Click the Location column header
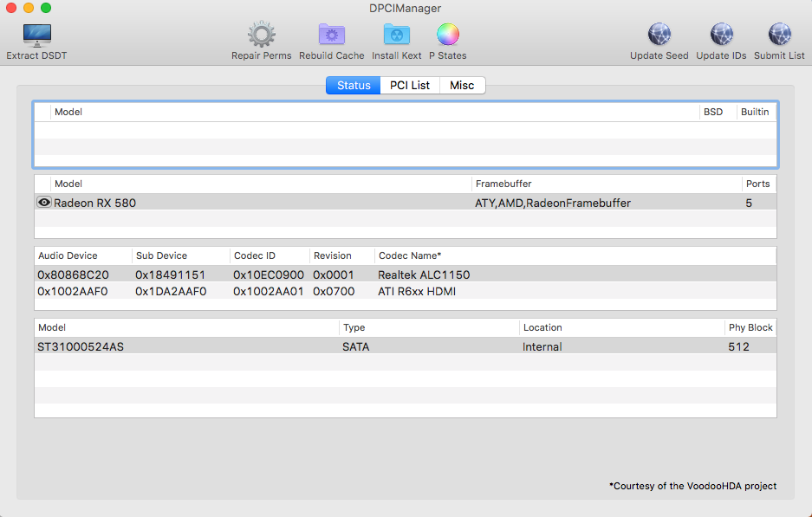 (x=622, y=327)
